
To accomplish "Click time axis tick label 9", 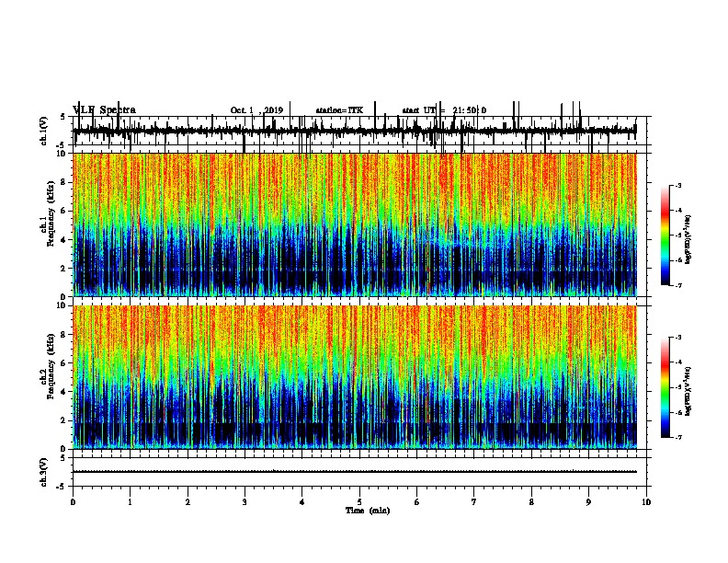I will click(x=588, y=502).
